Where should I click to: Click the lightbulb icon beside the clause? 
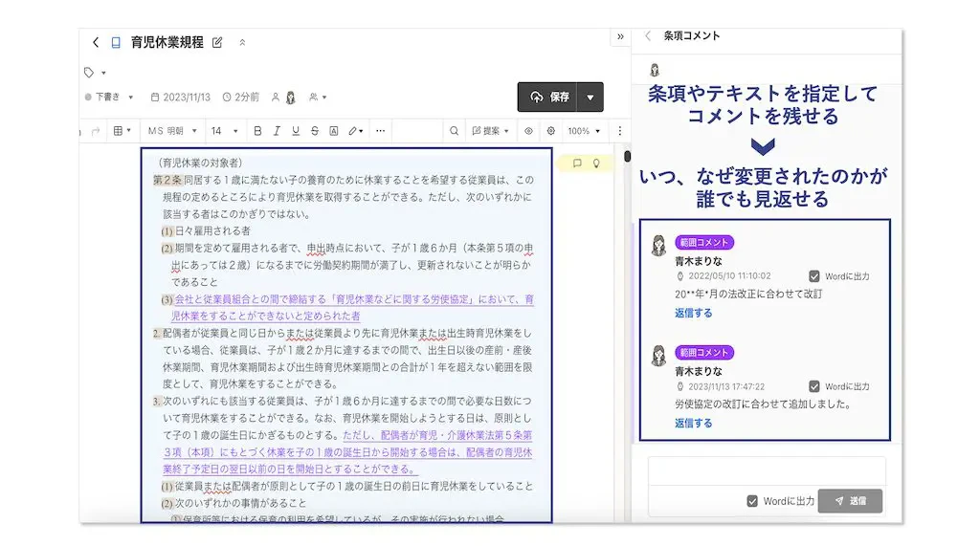point(597,164)
